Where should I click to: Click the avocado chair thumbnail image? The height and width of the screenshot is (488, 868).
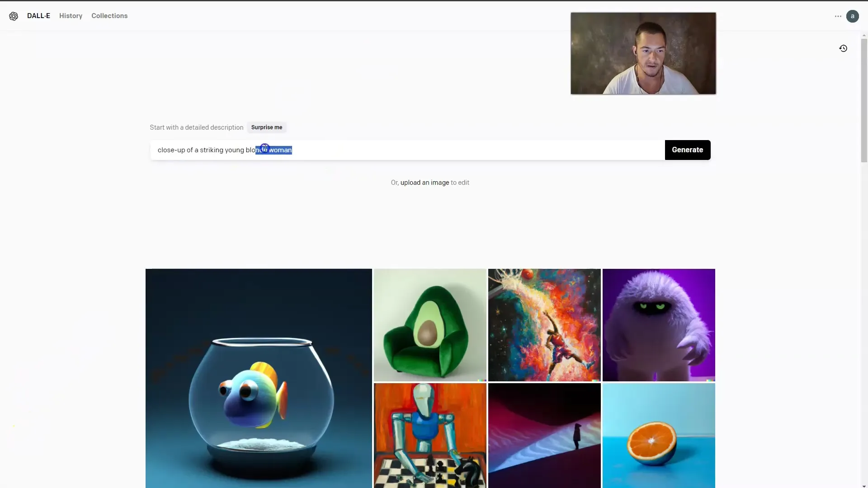point(430,325)
